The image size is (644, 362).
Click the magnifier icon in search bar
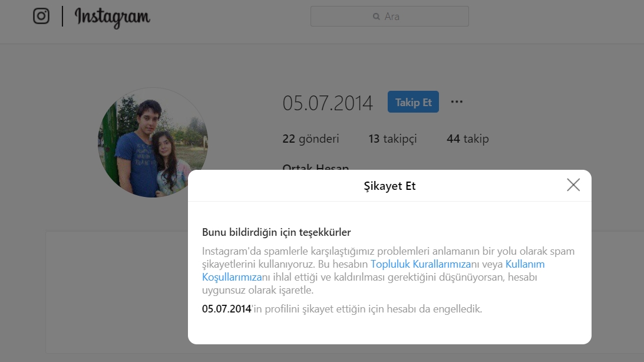click(x=377, y=17)
